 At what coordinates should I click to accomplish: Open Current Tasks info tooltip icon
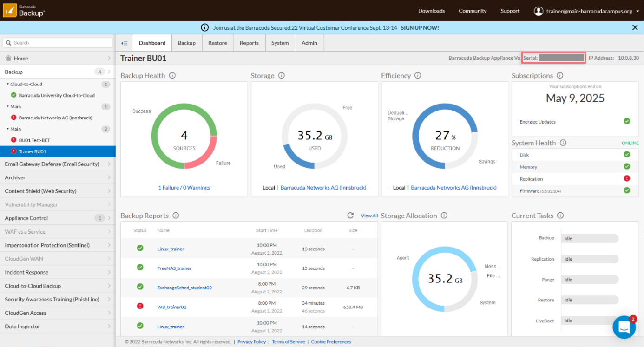(x=560, y=216)
